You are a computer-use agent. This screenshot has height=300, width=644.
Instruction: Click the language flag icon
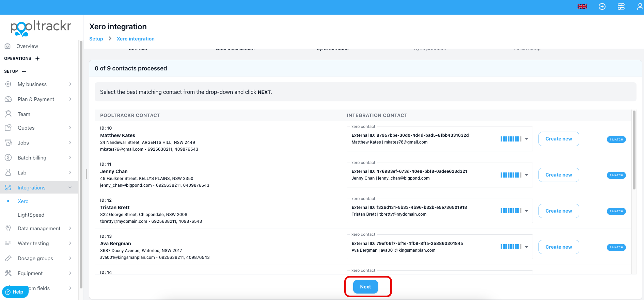(x=582, y=6)
